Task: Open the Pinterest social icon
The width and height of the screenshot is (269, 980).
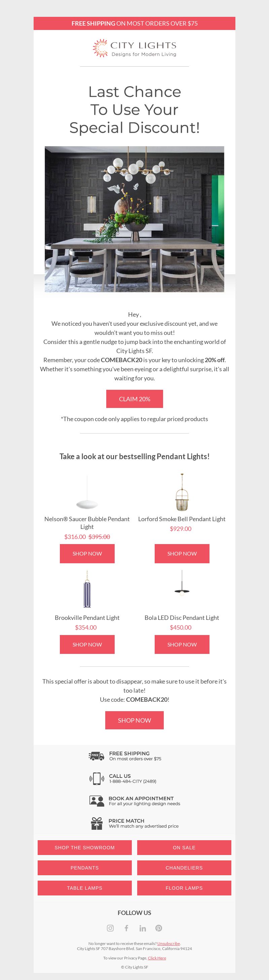Action: (x=159, y=928)
